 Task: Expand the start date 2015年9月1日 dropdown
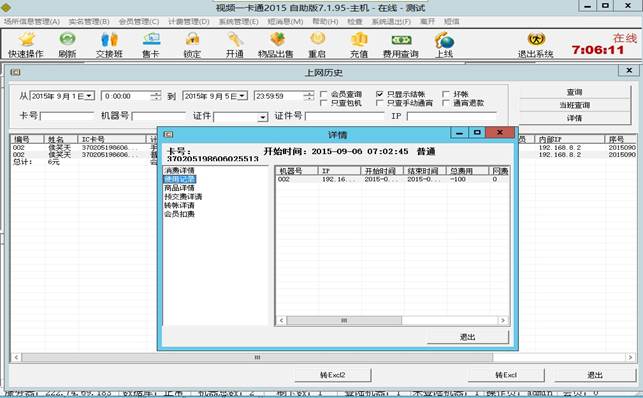click(x=89, y=96)
